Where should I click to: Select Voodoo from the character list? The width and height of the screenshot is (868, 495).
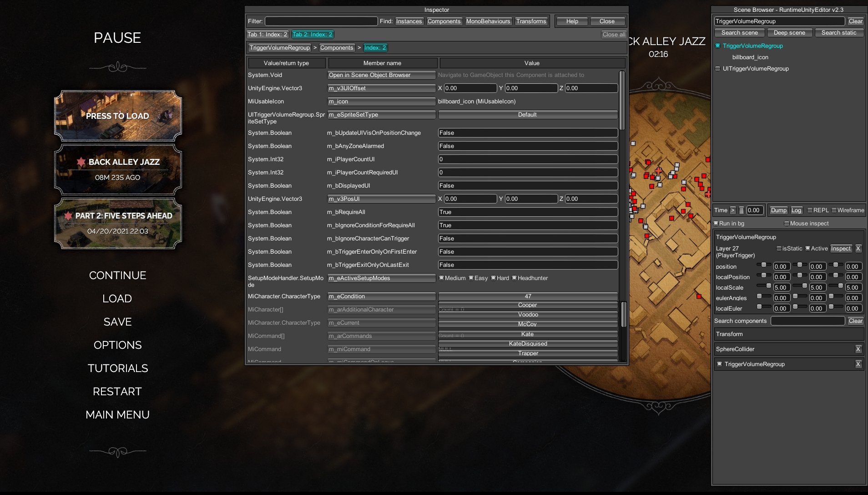(x=528, y=315)
